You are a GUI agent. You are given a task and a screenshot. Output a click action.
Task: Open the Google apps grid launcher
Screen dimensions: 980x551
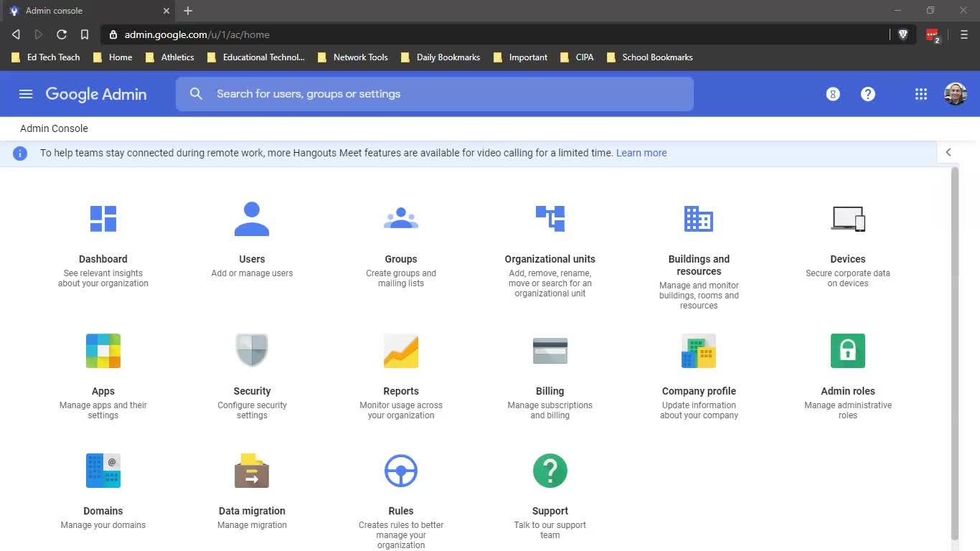pos(921,94)
